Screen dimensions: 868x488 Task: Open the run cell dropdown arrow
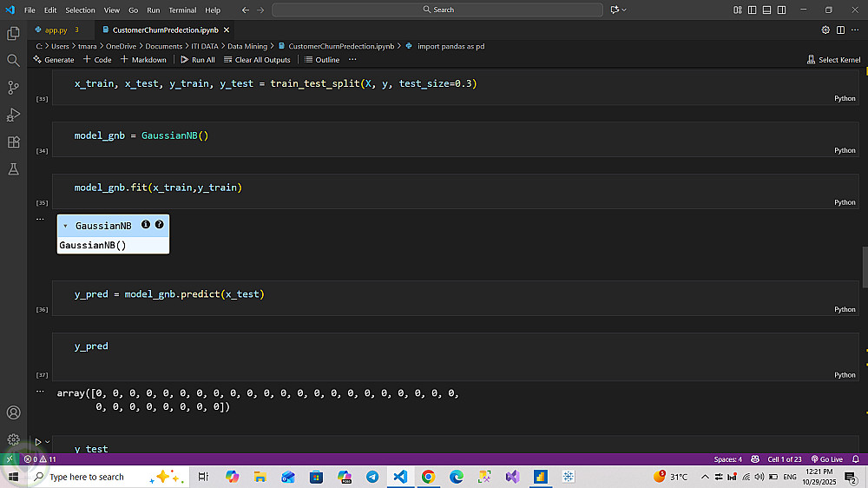click(x=47, y=442)
